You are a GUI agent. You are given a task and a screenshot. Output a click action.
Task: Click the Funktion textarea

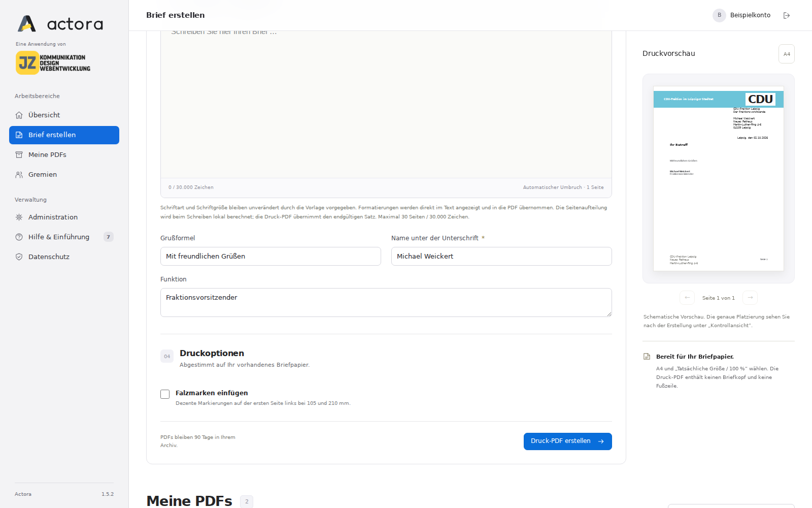click(x=386, y=303)
